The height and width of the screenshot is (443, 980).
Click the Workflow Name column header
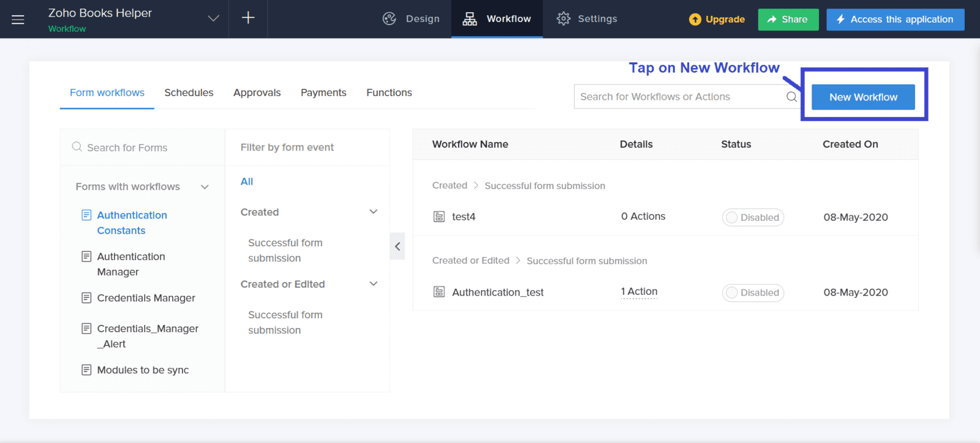[x=470, y=144]
